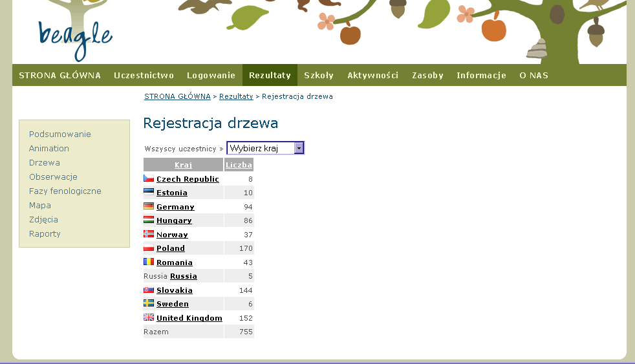Click the Poland flag icon
The image size is (635, 364).
[149, 248]
